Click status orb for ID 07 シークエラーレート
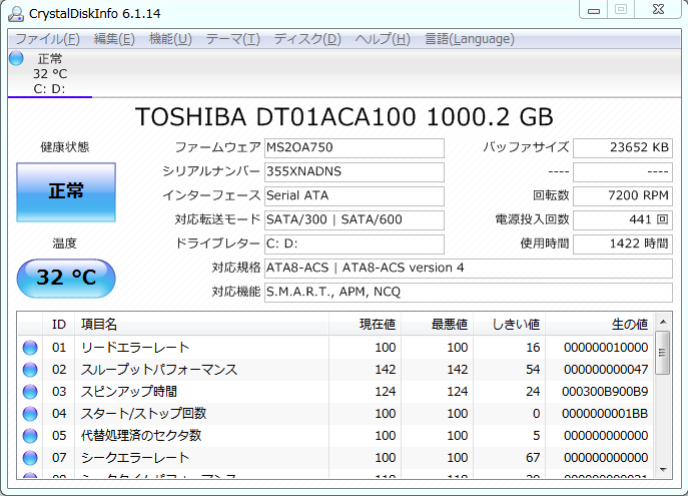The image size is (688, 496). coord(30,457)
